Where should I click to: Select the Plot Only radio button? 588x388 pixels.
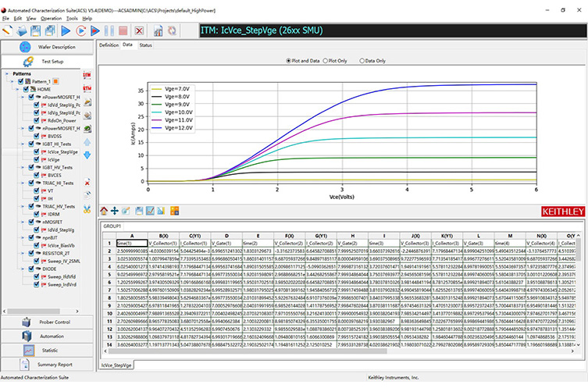point(325,59)
